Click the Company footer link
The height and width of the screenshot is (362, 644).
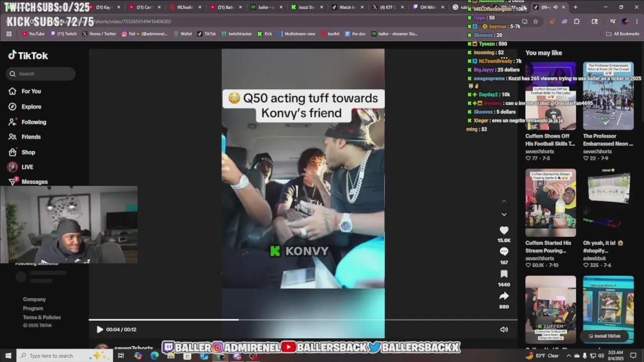34,299
